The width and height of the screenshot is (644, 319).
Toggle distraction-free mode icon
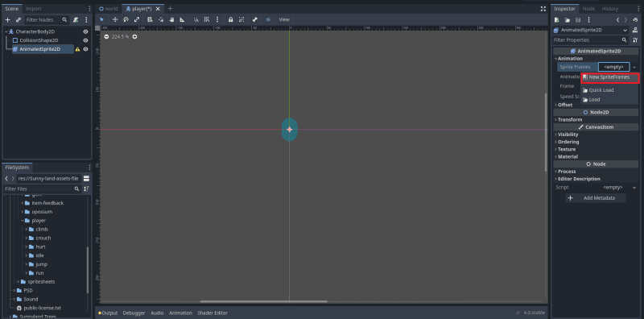[x=543, y=9]
